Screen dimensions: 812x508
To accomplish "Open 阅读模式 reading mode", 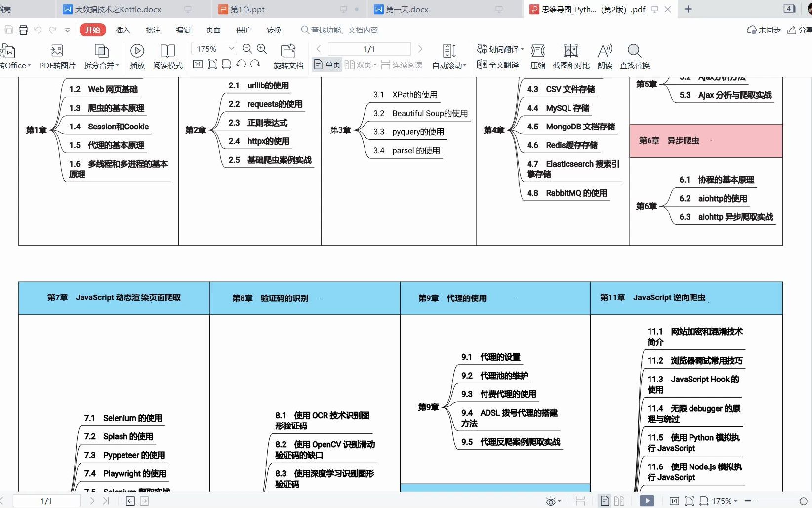I will click(167, 55).
